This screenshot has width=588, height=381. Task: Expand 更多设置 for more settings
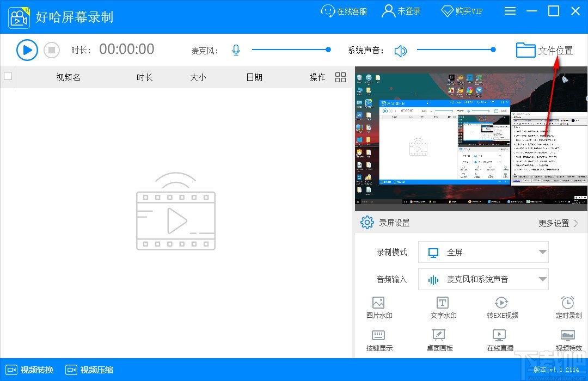click(x=557, y=223)
